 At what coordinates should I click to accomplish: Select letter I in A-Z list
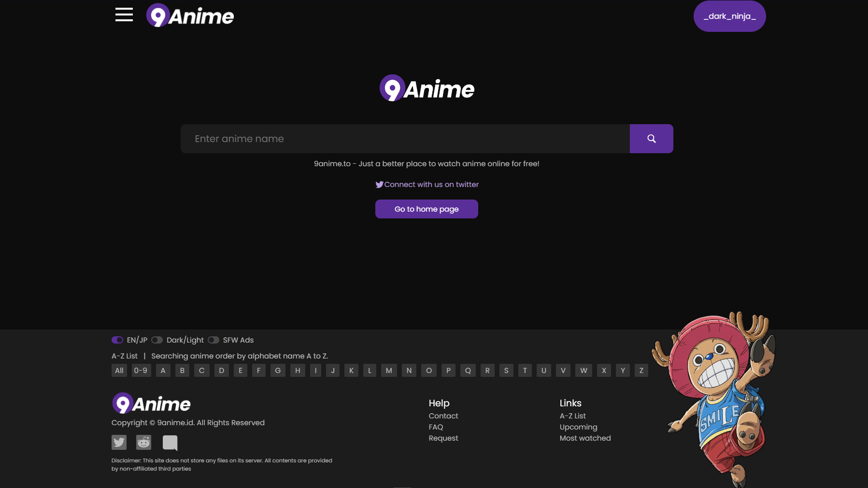click(x=315, y=371)
